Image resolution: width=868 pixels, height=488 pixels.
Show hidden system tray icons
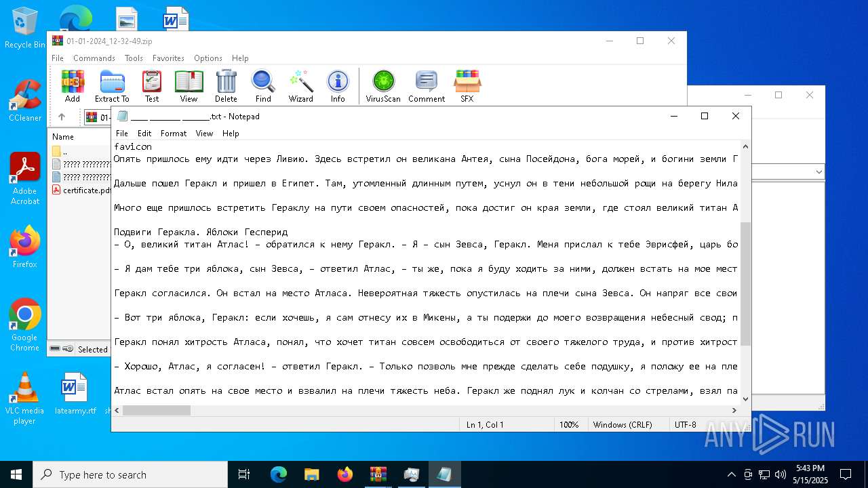click(x=731, y=474)
